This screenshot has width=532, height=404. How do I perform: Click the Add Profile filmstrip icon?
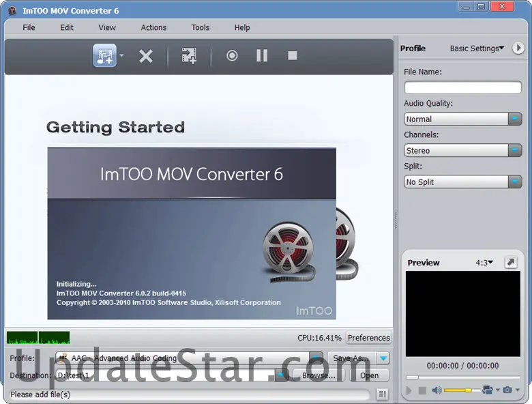(x=189, y=56)
